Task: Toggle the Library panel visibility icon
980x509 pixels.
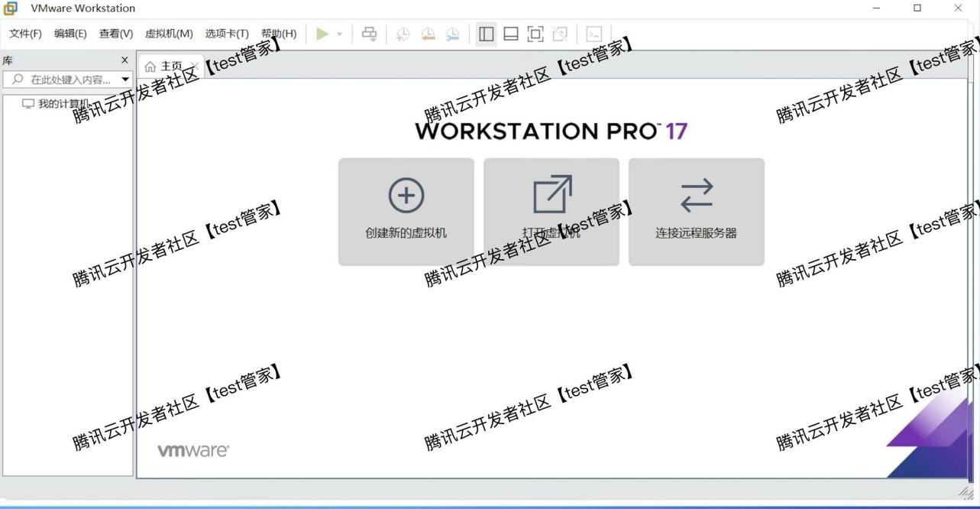Action: (x=486, y=34)
